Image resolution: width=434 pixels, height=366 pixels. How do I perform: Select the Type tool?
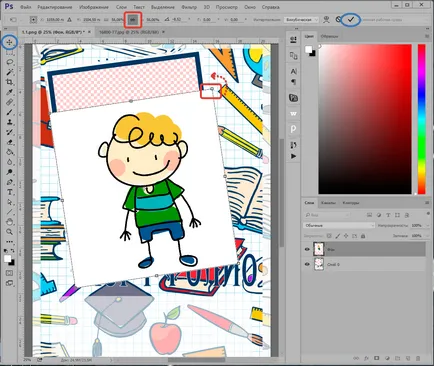(x=9, y=192)
